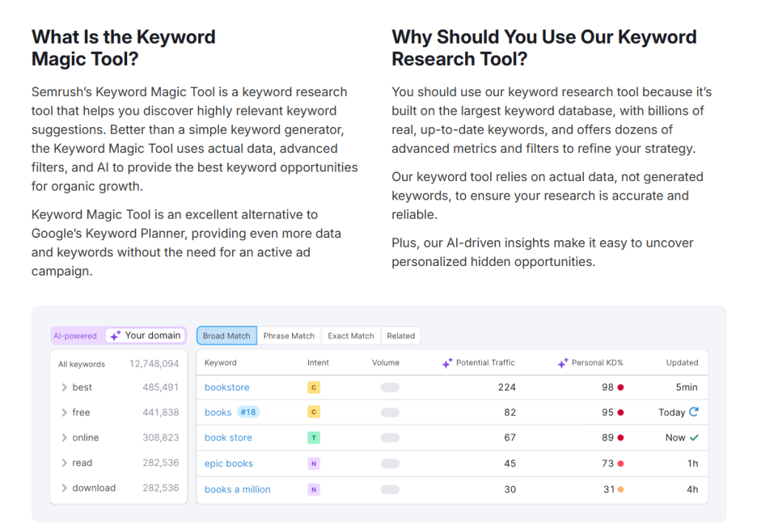The width and height of the screenshot is (757, 532).
Task: Click the #18 position badge next to books
Action: pos(248,412)
